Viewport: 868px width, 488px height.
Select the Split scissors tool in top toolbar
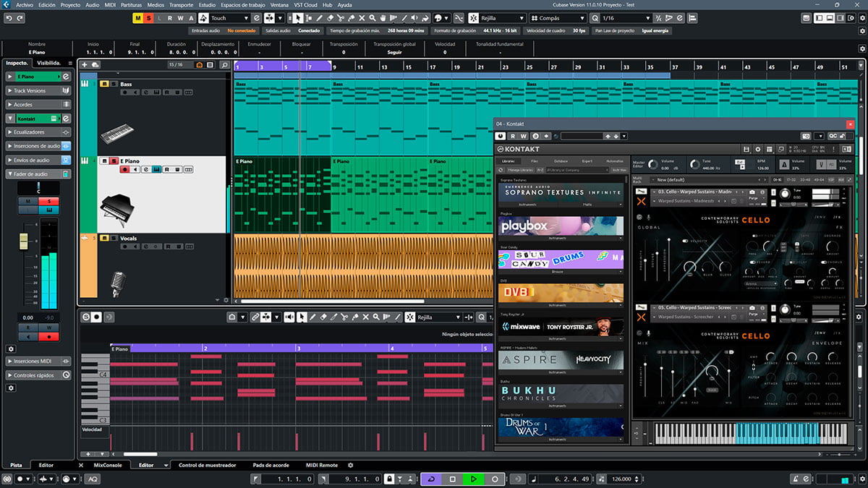point(340,17)
